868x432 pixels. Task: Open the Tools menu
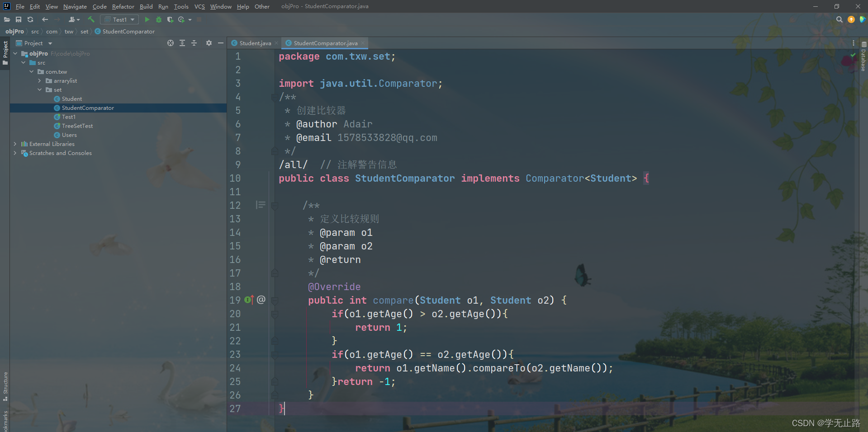click(x=181, y=6)
